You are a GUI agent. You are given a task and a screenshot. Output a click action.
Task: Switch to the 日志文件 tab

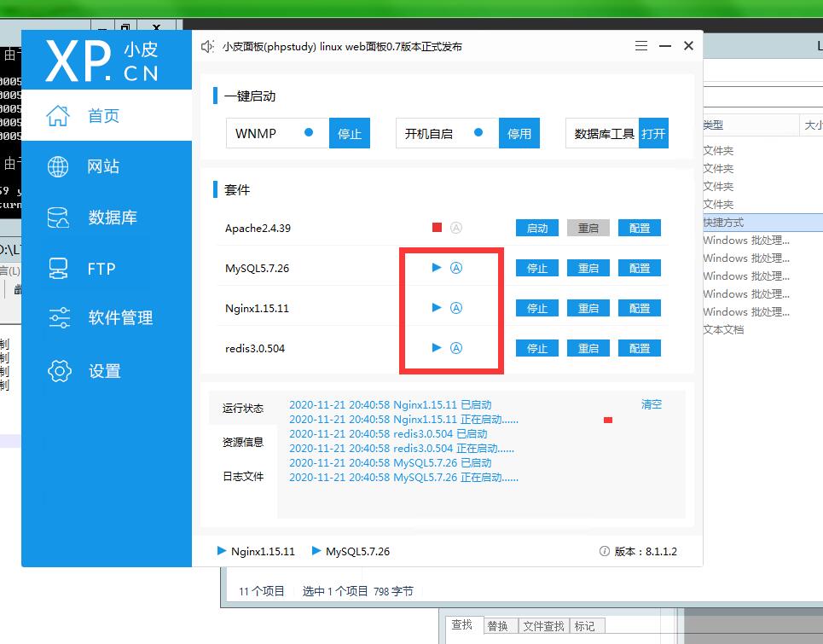click(x=243, y=477)
